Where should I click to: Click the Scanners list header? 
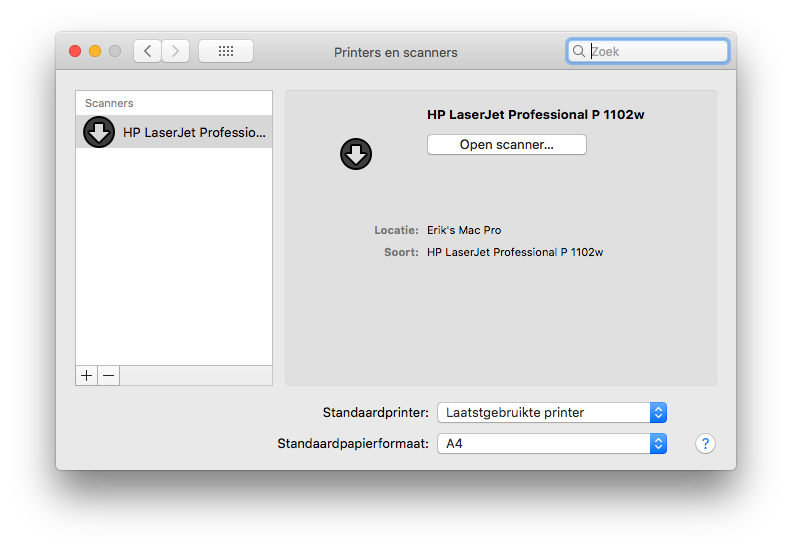click(109, 103)
